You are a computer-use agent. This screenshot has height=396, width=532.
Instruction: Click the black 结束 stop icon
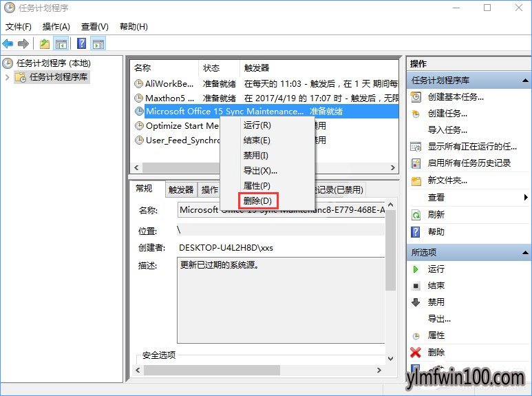416,286
